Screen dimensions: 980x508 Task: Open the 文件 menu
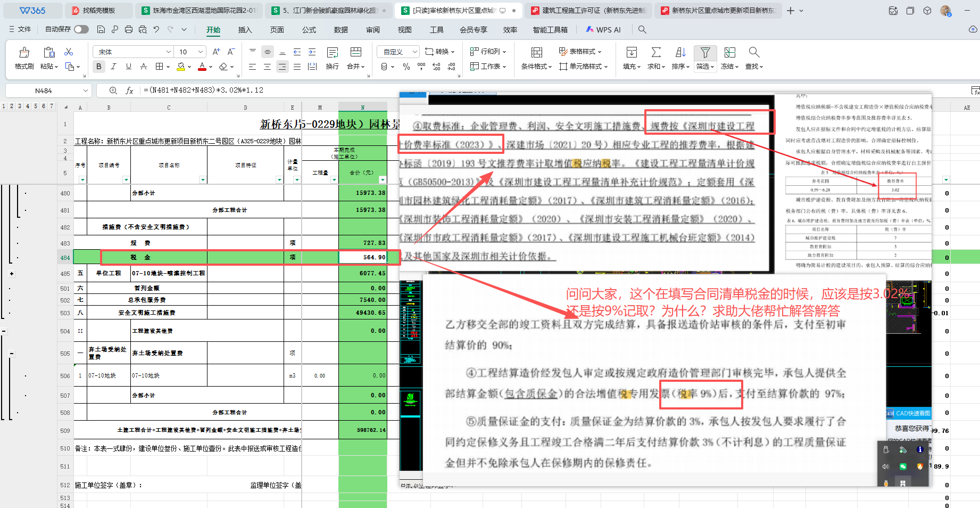(x=24, y=29)
